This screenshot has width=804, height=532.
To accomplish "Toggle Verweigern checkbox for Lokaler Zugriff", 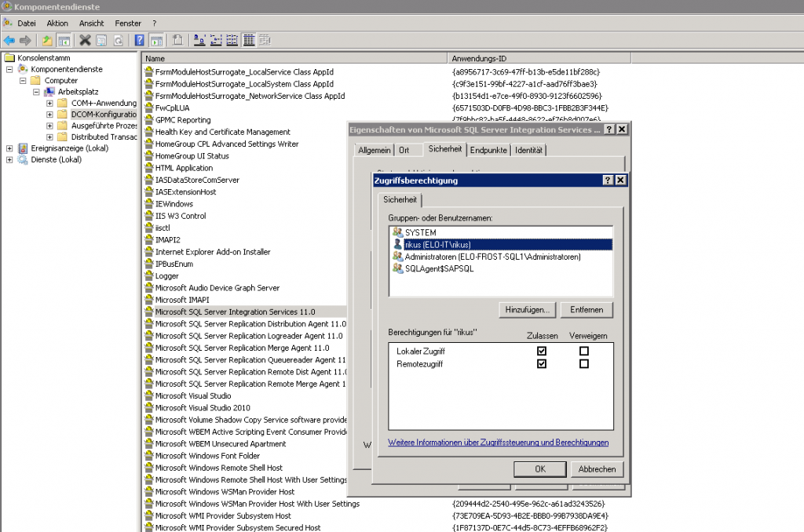I will [583, 351].
